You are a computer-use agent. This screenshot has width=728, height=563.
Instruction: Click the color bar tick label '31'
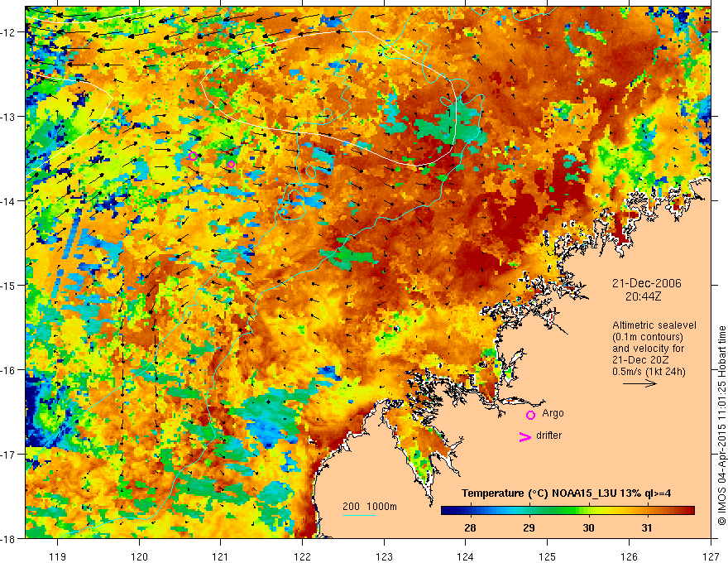[x=647, y=527]
